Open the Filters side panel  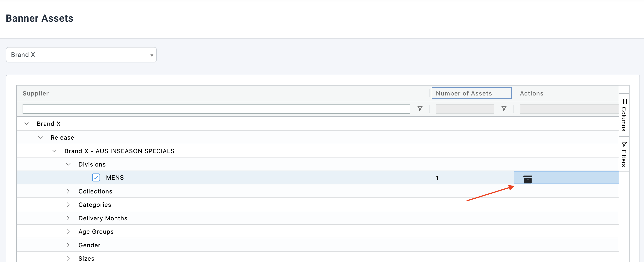point(624,154)
